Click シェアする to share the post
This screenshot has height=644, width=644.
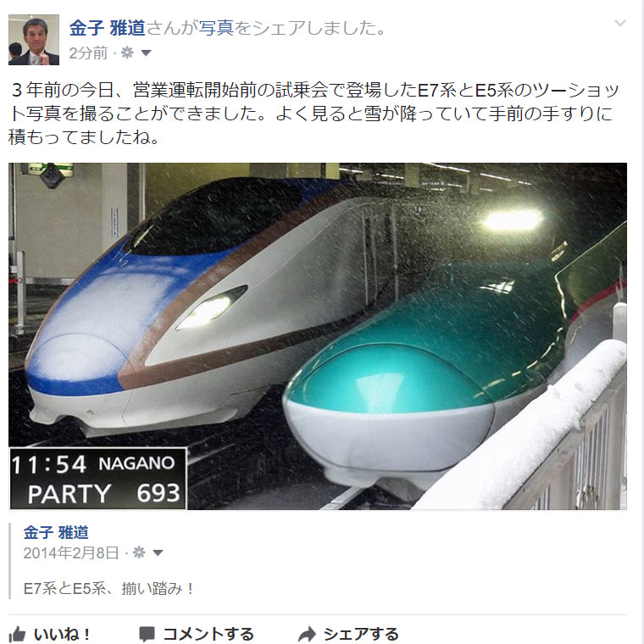click(x=362, y=634)
